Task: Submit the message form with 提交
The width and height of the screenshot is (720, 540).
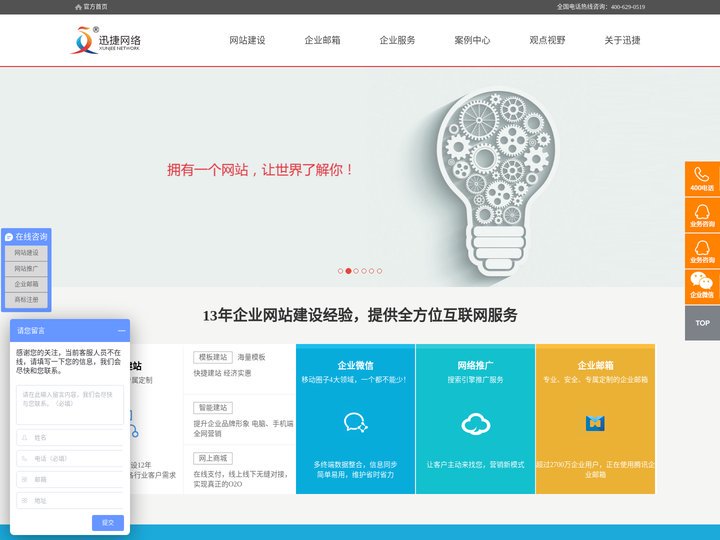Action: coord(108,523)
